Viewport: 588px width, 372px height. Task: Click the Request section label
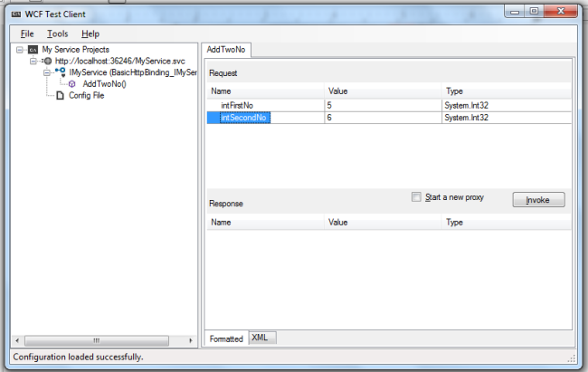click(x=223, y=73)
